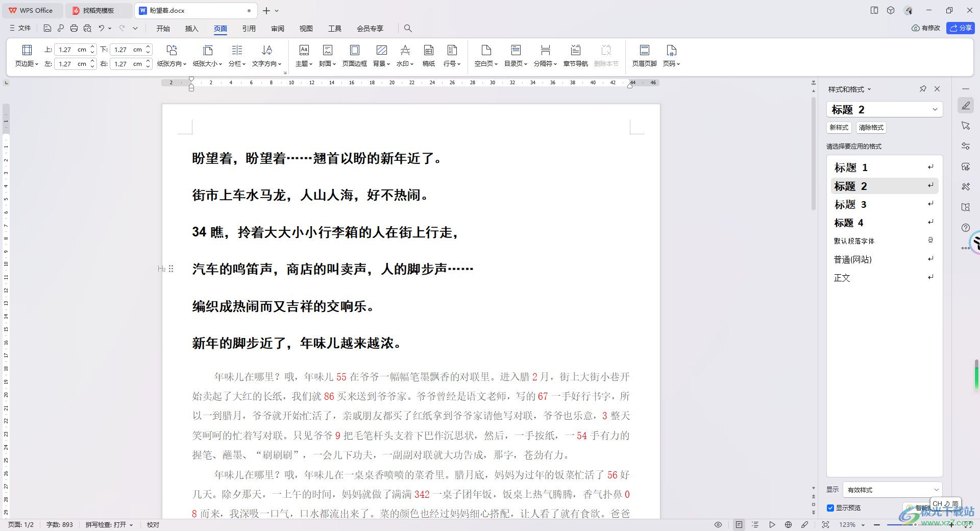Toggle 显示预览 checkbox
Image resolution: width=980 pixels, height=531 pixels.
pos(830,508)
